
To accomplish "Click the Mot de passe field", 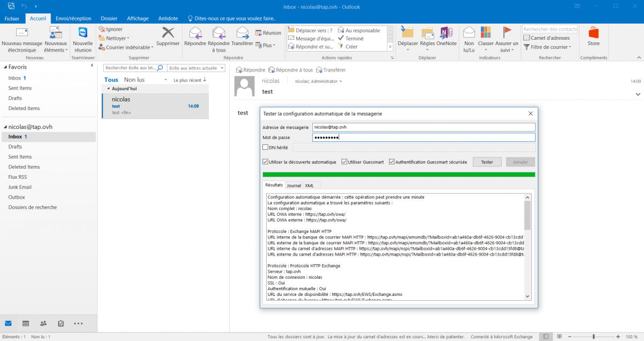I will click(424, 137).
